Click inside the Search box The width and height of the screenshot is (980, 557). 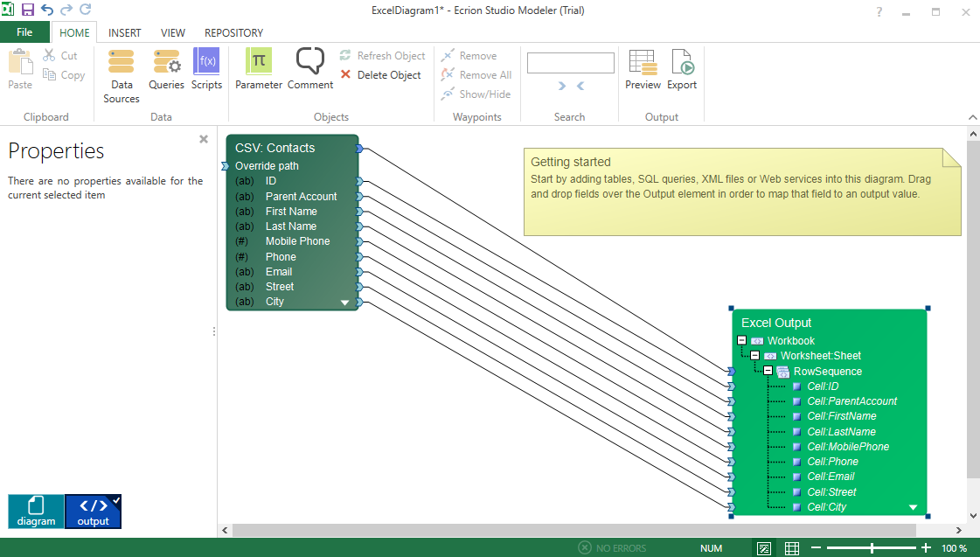[570, 62]
